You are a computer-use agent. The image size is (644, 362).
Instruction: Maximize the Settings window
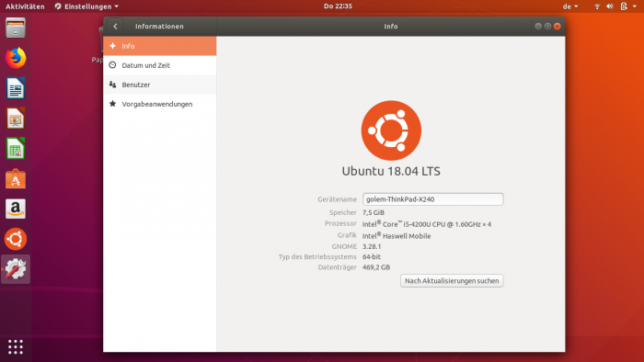(547, 27)
